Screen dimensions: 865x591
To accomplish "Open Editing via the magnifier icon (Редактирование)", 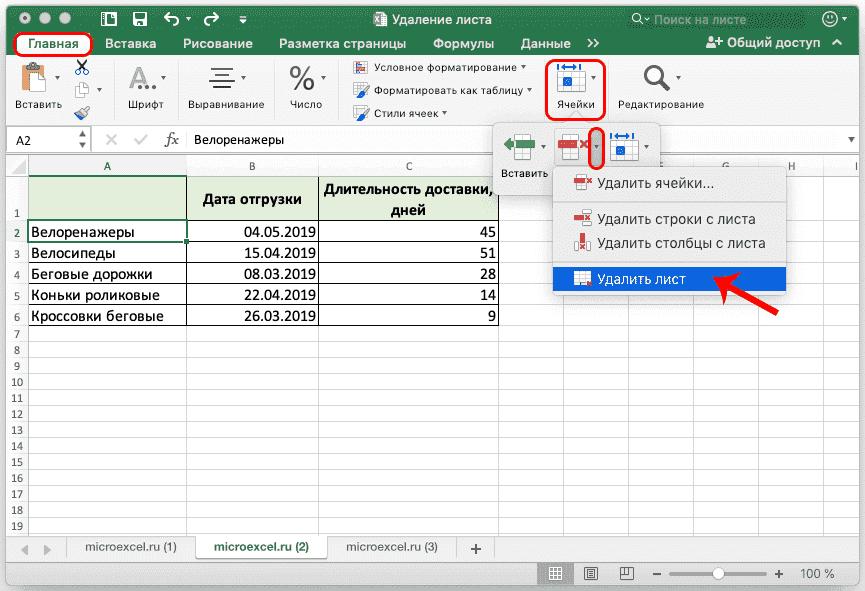I will (x=655, y=76).
